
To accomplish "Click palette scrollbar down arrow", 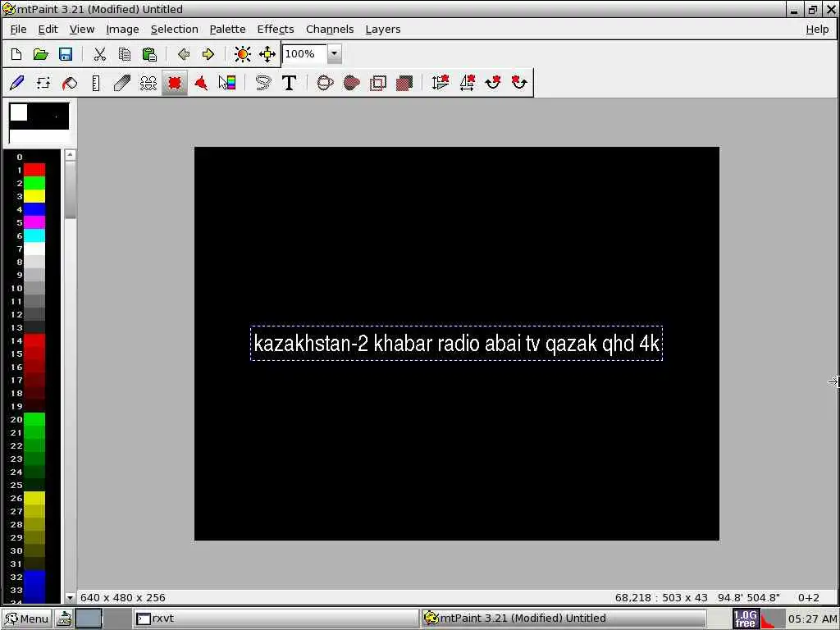I will click(x=71, y=597).
